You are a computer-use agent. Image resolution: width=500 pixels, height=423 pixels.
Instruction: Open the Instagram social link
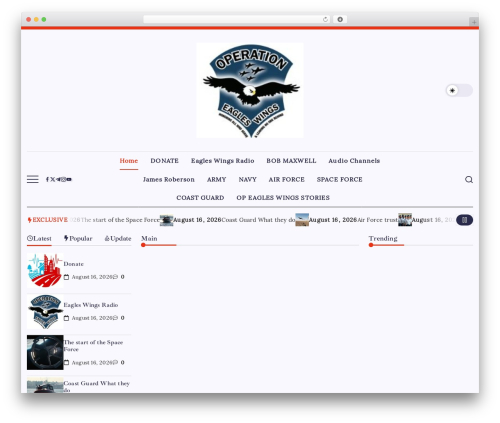63,179
